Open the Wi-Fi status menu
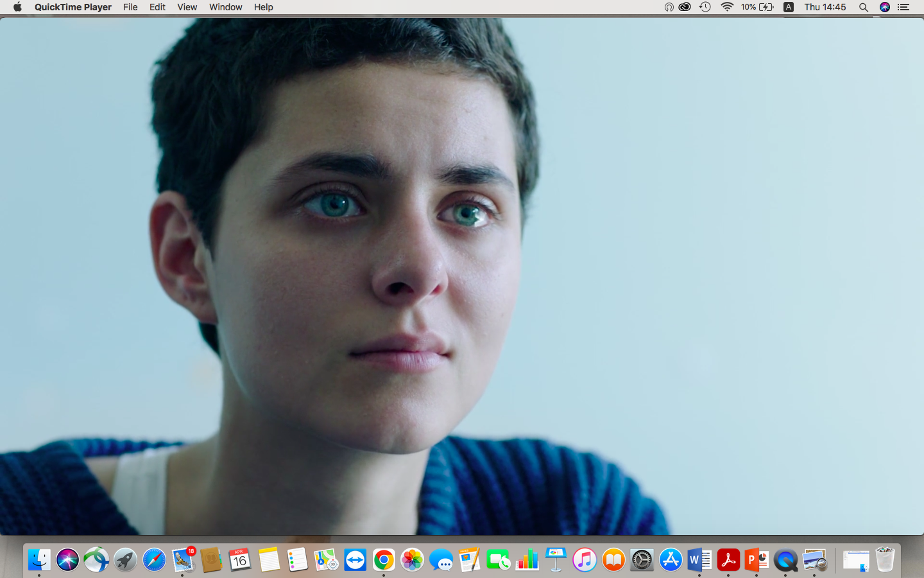The height and width of the screenshot is (578, 924). [x=726, y=7]
